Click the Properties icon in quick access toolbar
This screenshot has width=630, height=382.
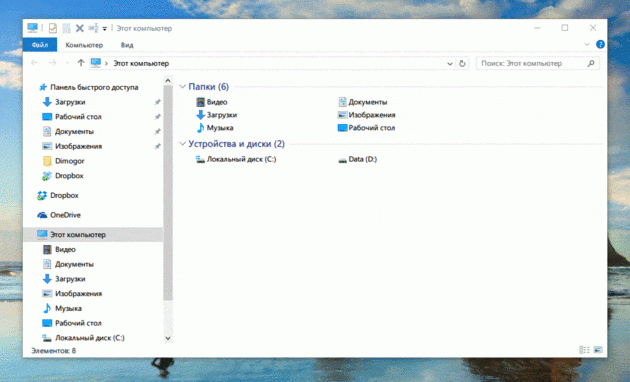(53, 28)
